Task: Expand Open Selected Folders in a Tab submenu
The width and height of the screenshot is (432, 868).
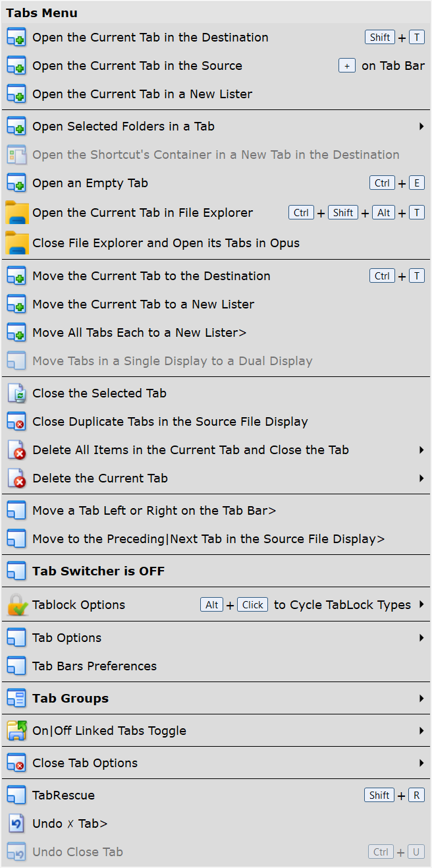Action: click(x=421, y=127)
